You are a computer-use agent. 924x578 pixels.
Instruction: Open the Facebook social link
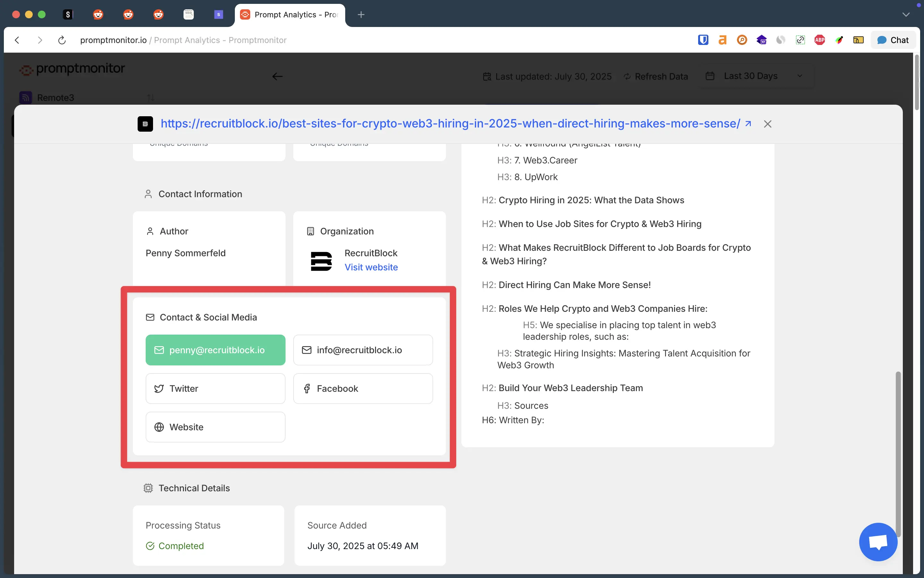pyautogui.click(x=363, y=389)
